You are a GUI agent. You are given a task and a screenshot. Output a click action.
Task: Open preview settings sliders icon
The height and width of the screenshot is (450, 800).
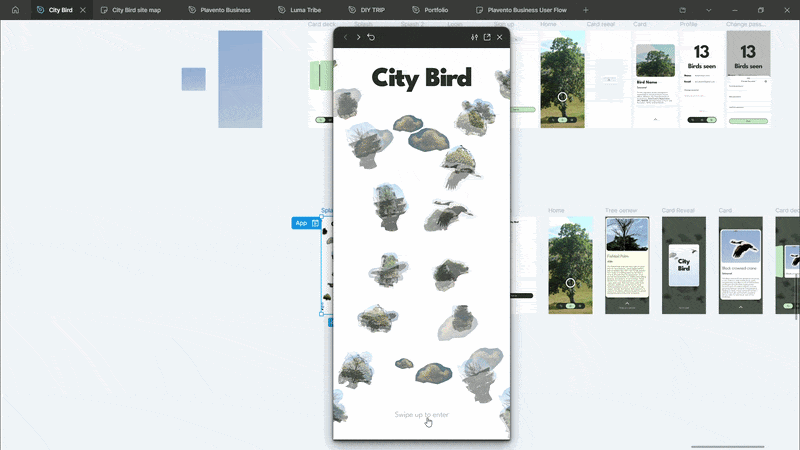click(x=474, y=37)
